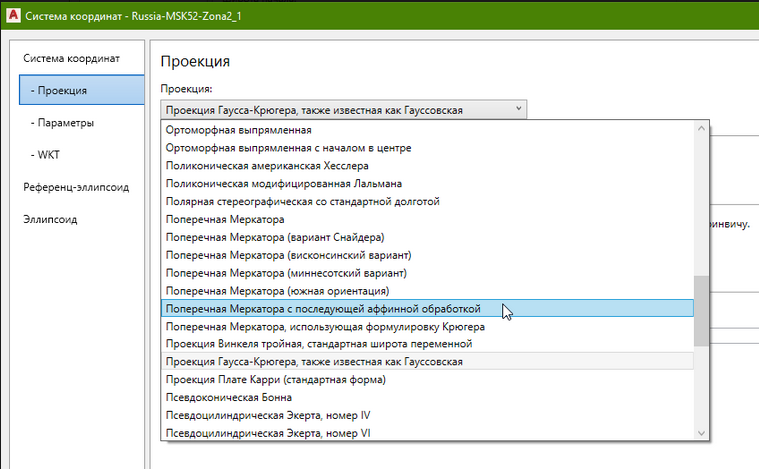
Task: Select Поликоническая американская Хесслера option
Action: (268, 166)
